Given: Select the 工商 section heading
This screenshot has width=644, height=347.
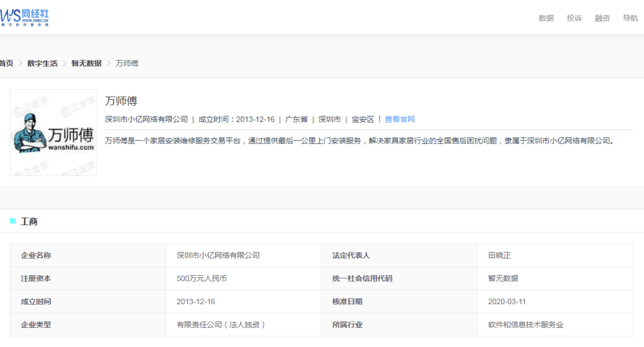Looking at the screenshot, I should tap(29, 221).
